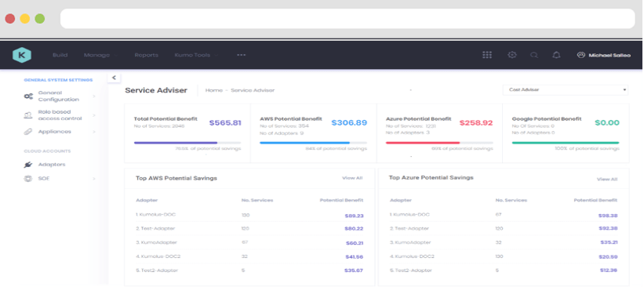Image resolution: width=644 pixels, height=287 pixels.
Task: Click the Home breadcrumb link
Action: 213,90
